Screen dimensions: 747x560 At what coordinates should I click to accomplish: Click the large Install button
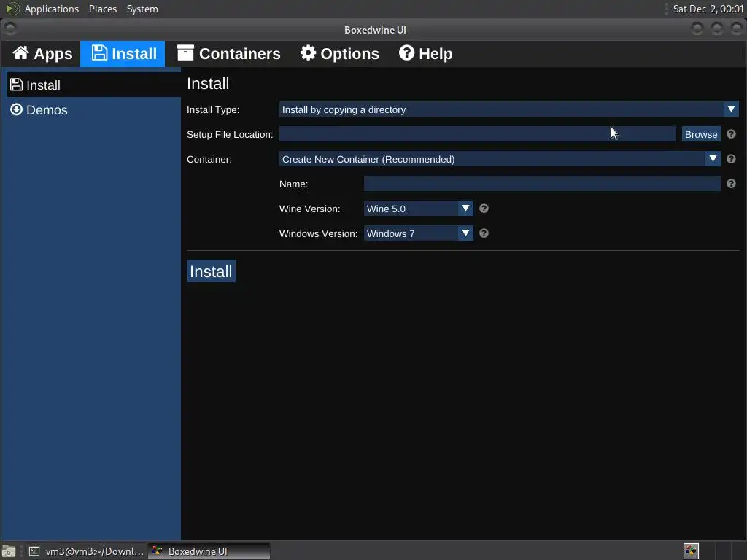tap(211, 271)
